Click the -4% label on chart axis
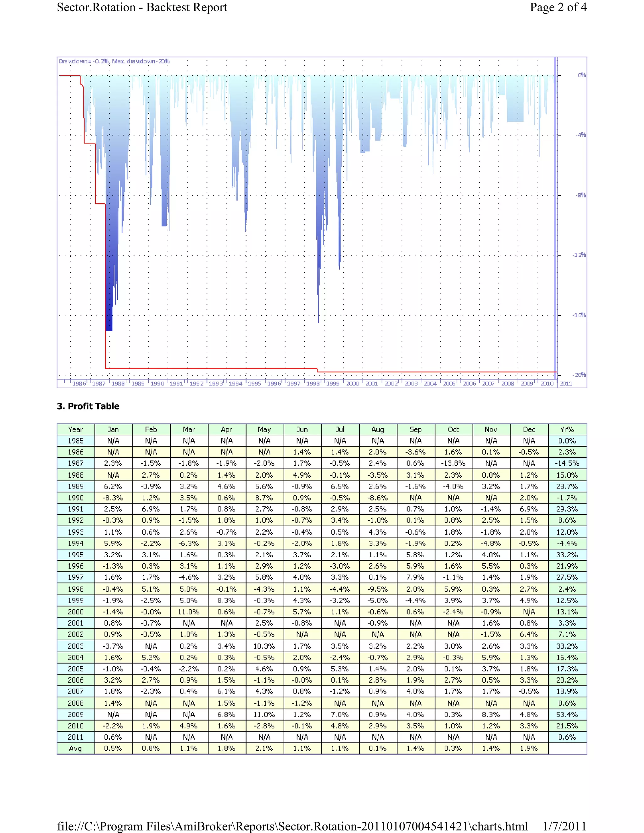The height and width of the screenshot is (833, 644). (580, 135)
